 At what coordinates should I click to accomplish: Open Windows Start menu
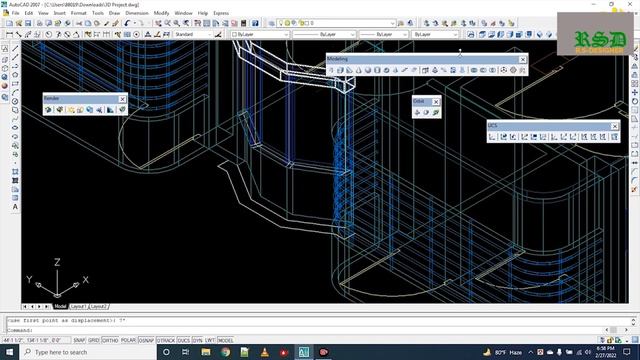pos(9,352)
